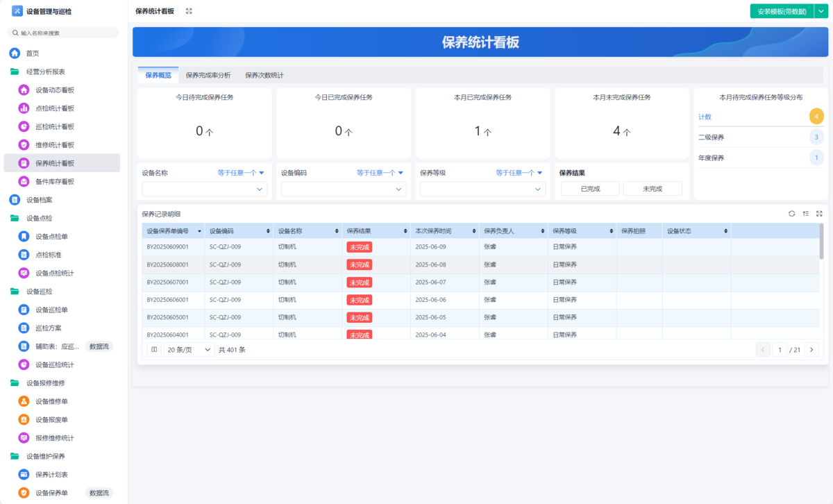Sort by 本次保养时间 column
Screen dimensions: 833x504
(x=475, y=231)
